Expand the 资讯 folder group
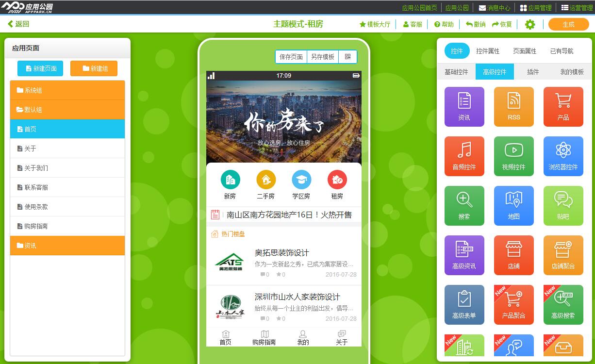The image size is (595, 364). (x=67, y=246)
